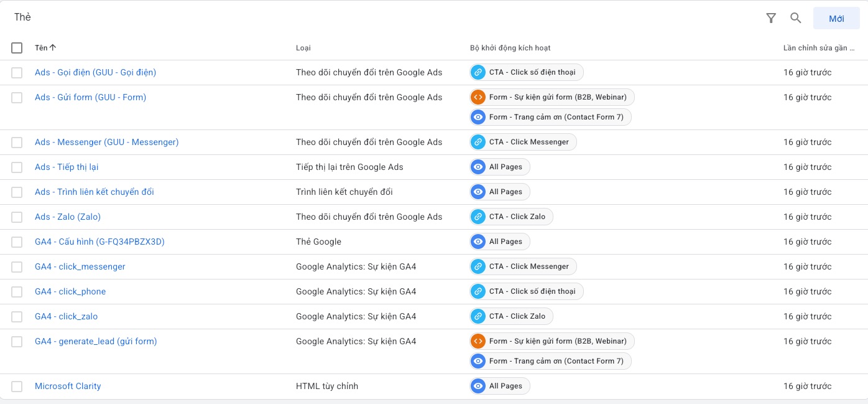Click 'Tiếp thị lại trên Google Ads' type text
Image resolution: width=868 pixels, height=404 pixels.
349,167
